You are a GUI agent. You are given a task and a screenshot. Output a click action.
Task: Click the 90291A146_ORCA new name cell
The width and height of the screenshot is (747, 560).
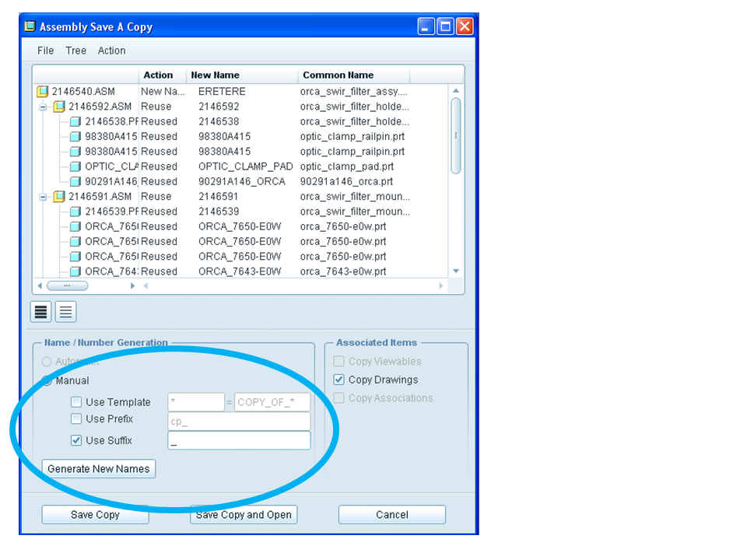click(x=241, y=181)
